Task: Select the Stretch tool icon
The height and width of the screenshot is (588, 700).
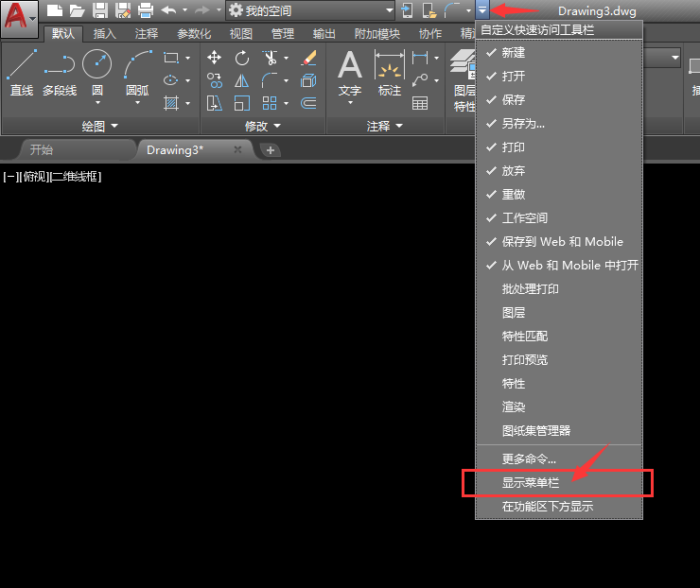Action: 215,103
